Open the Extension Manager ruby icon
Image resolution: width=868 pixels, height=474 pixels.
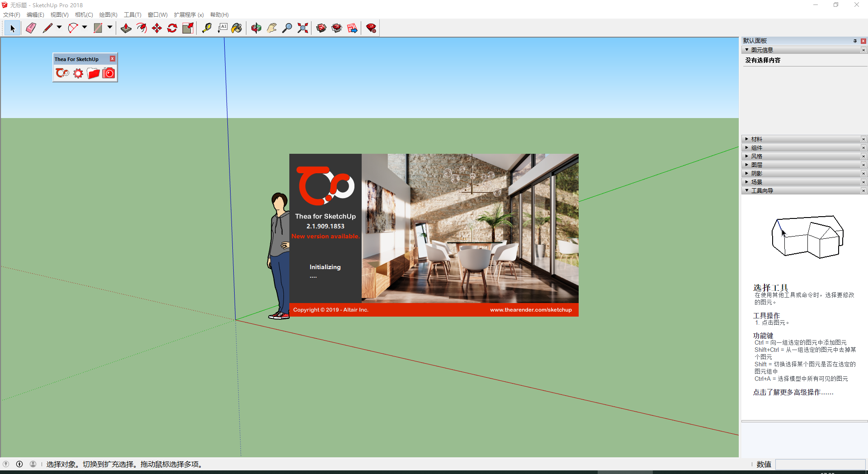(x=371, y=28)
